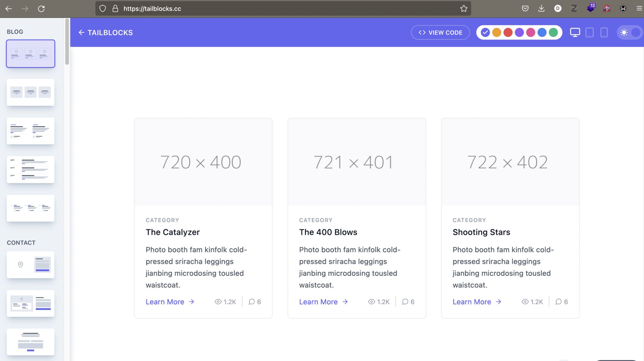Go forward in browser history
This screenshot has height=361, width=644.
[x=25, y=9]
